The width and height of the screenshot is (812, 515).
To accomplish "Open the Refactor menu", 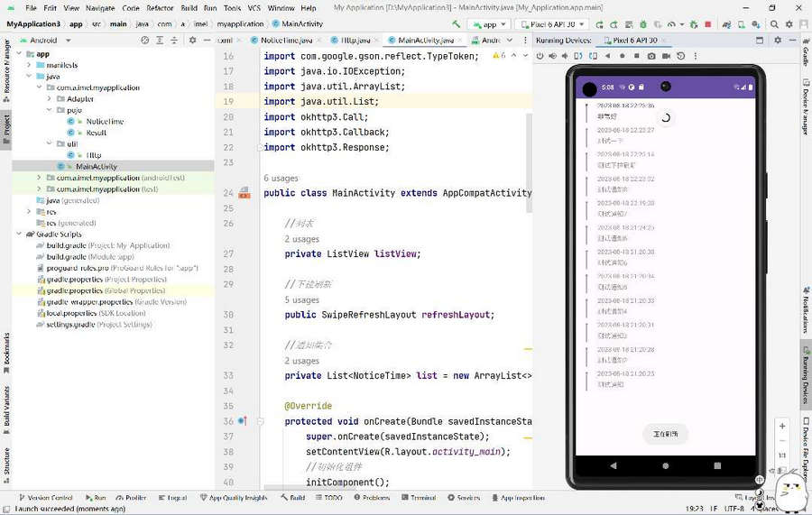I will point(160,7).
